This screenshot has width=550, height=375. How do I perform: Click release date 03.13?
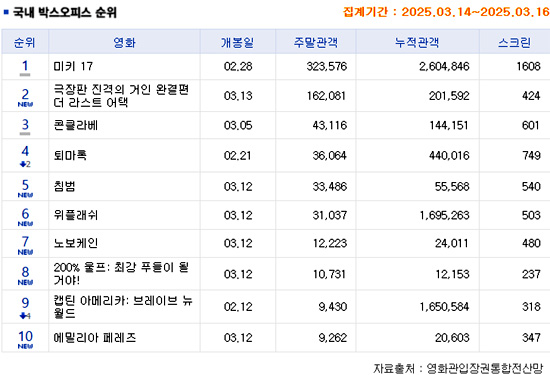pyautogui.click(x=238, y=96)
